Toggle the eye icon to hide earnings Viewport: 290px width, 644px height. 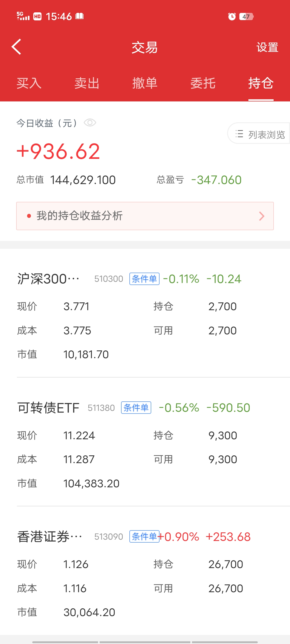(90, 123)
